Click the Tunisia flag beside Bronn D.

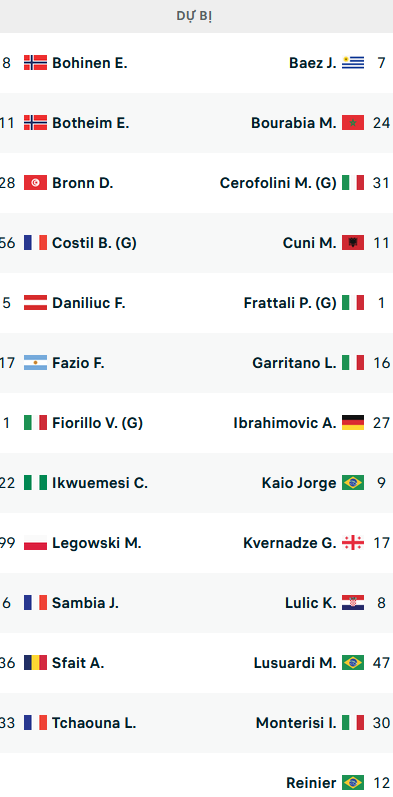[x=35, y=182]
